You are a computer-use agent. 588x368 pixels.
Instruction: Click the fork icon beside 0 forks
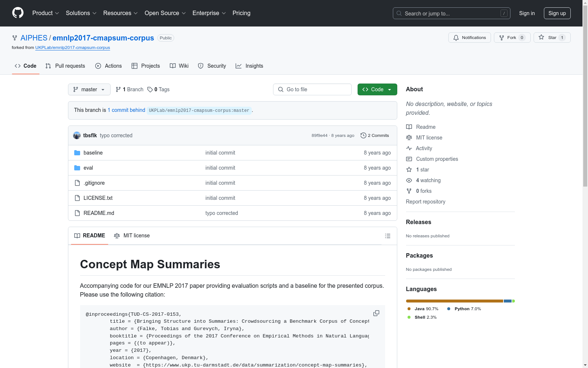[409, 191]
